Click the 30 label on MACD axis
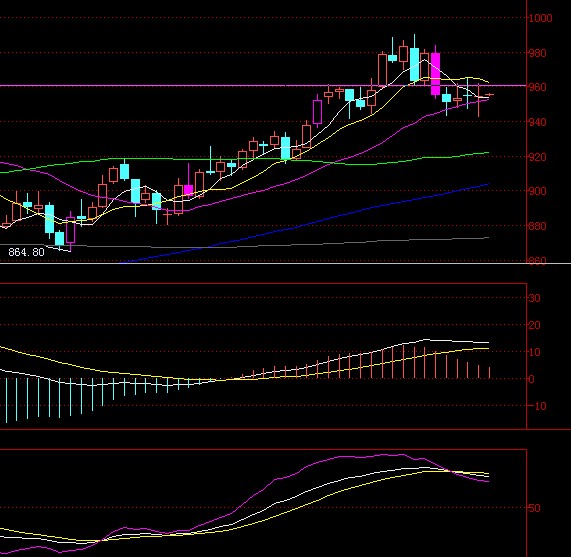 pyautogui.click(x=534, y=298)
